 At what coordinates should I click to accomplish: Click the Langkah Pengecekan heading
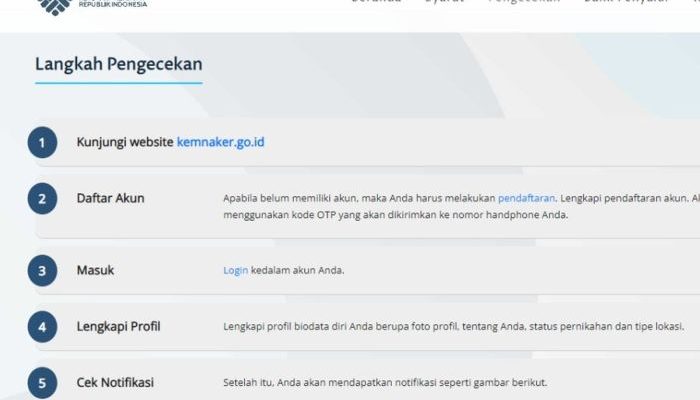click(119, 64)
